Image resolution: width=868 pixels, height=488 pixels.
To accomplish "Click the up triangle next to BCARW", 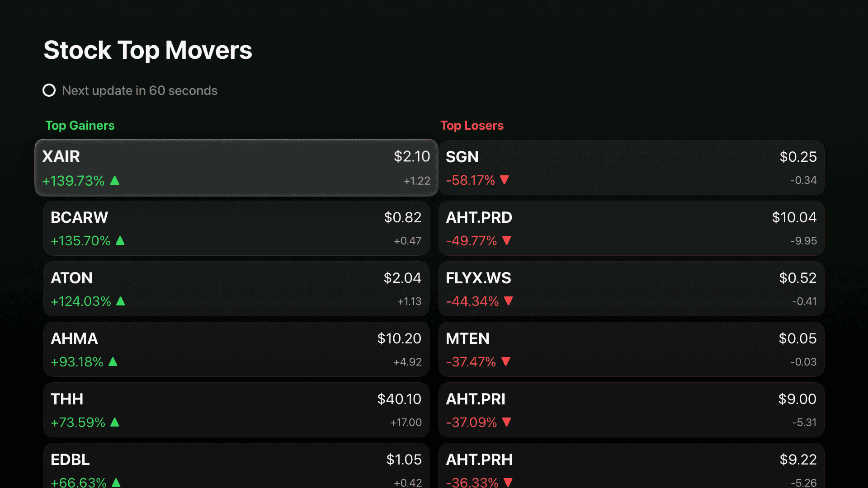I will point(121,241).
